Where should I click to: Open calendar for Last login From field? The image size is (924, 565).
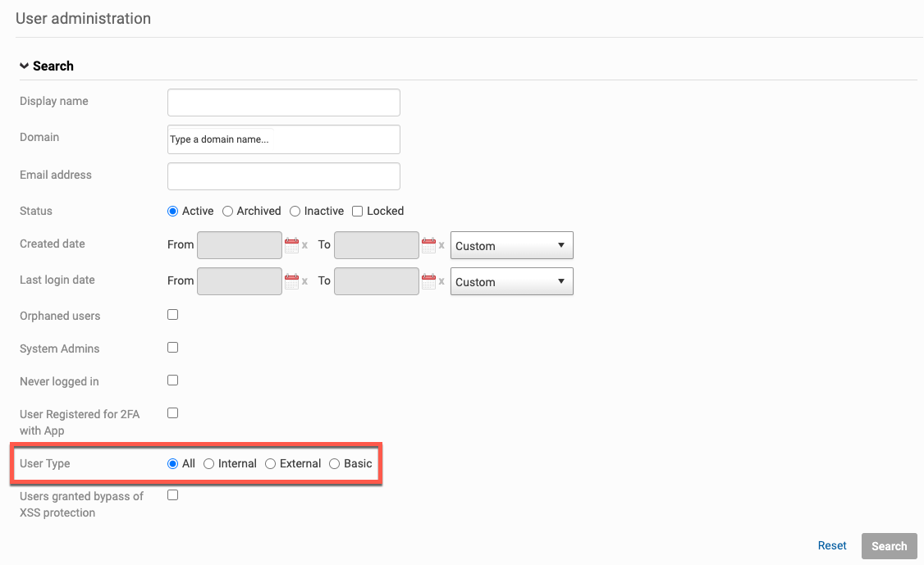click(291, 281)
